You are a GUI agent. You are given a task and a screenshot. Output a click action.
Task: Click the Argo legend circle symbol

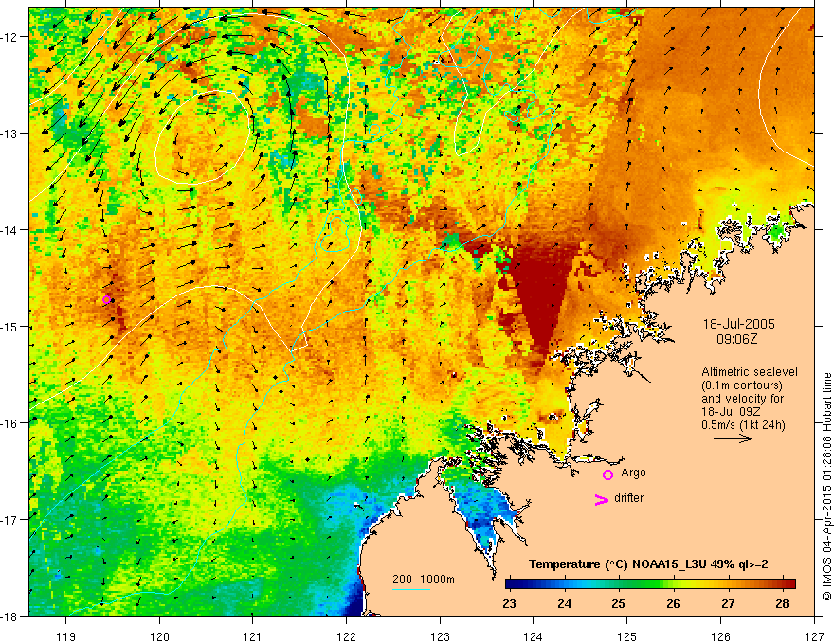coord(607,474)
